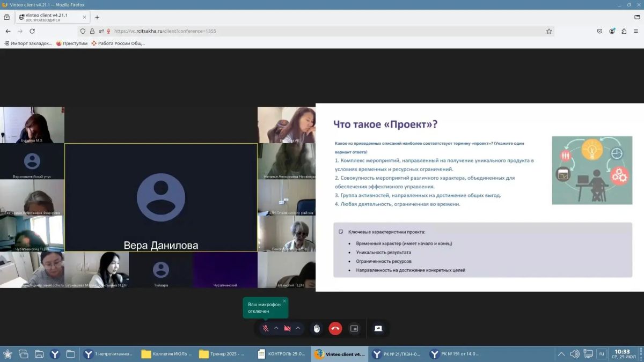Click the tracking protection shield icon
Image resolution: width=644 pixels, height=362 pixels.
(x=83, y=31)
